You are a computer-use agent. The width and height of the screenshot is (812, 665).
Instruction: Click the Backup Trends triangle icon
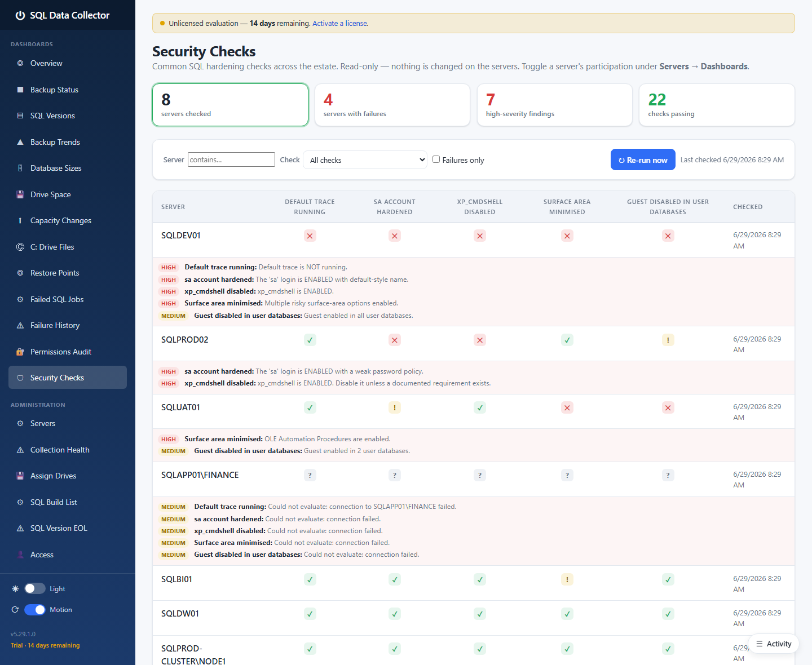20,142
